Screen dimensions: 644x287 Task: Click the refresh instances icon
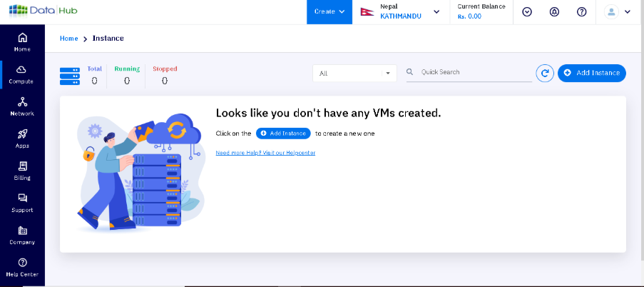pos(545,73)
